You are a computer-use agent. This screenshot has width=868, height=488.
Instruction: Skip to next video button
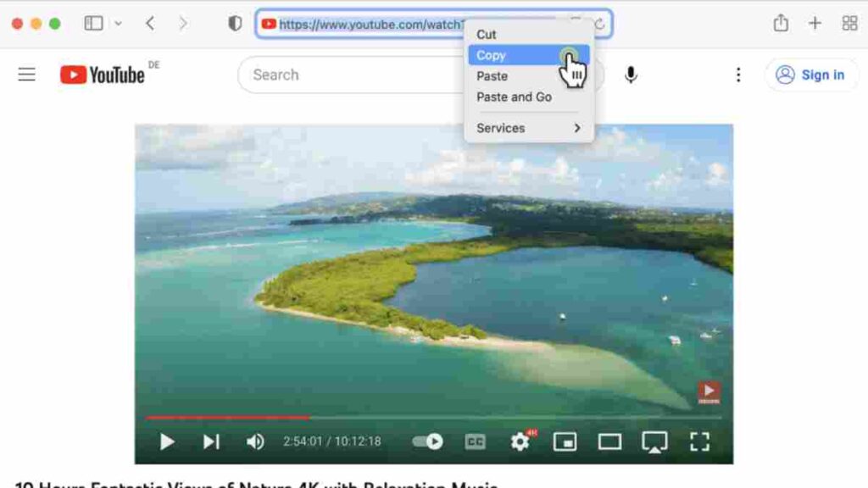click(x=211, y=441)
